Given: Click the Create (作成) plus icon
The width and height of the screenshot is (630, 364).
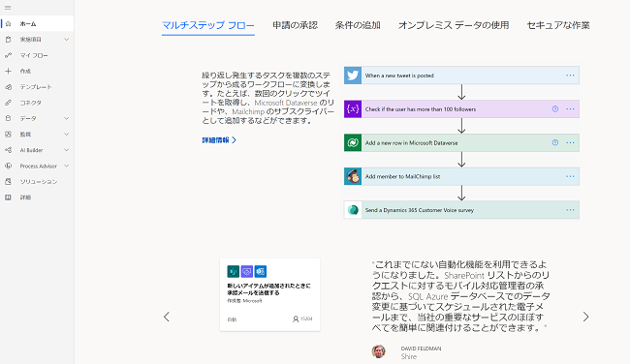Looking at the screenshot, I should click(8, 71).
